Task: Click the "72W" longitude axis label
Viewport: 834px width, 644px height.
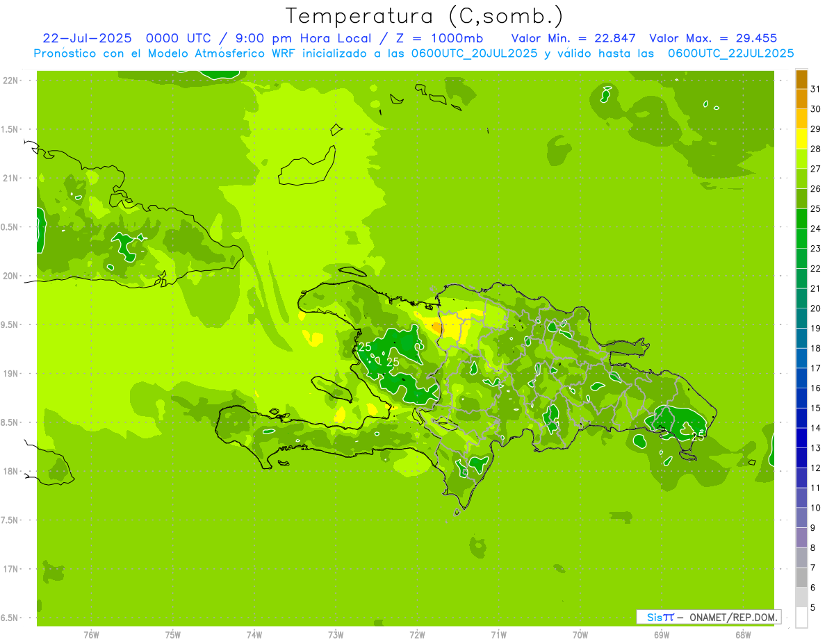Action: point(417,635)
